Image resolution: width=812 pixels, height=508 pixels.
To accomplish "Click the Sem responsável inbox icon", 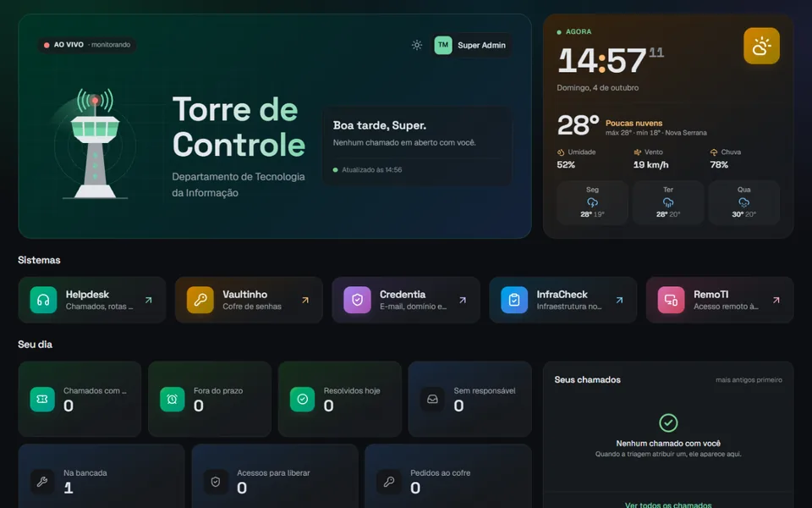I will pos(432,399).
